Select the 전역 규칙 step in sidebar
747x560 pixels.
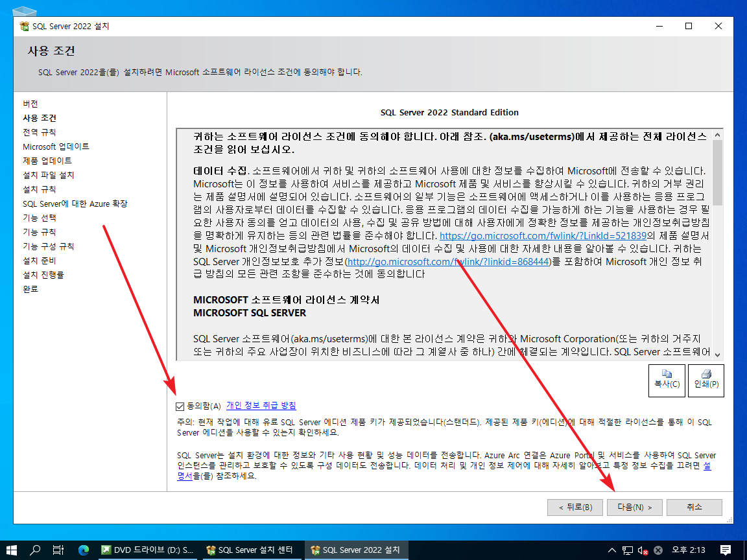click(x=40, y=132)
